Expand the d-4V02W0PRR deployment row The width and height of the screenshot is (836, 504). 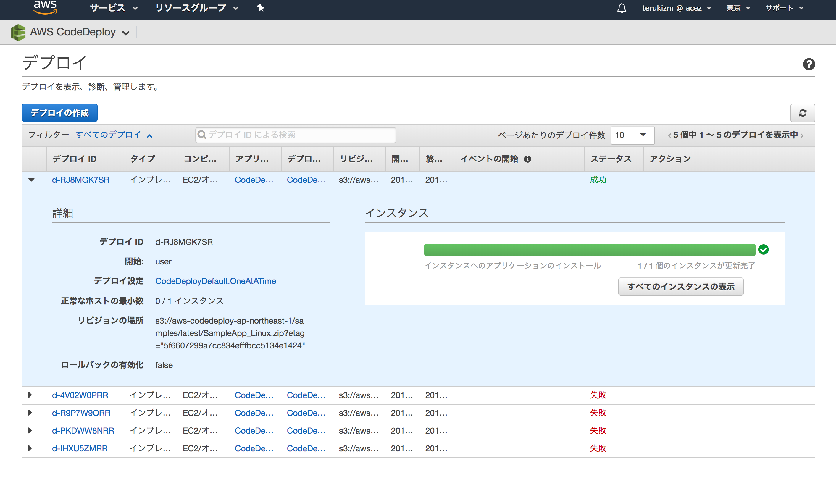point(30,395)
